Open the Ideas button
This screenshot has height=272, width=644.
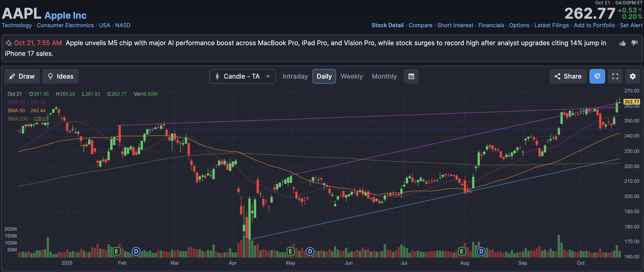[x=61, y=76]
